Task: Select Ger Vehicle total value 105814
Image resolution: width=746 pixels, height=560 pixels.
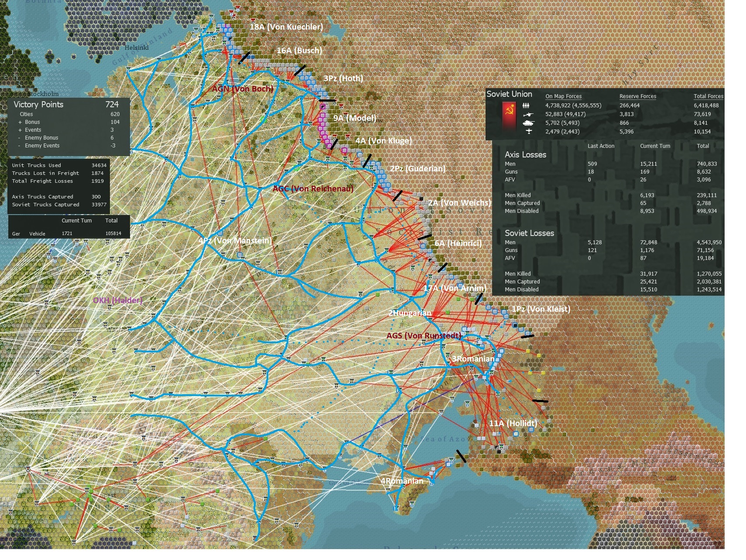Action: pyautogui.click(x=113, y=234)
